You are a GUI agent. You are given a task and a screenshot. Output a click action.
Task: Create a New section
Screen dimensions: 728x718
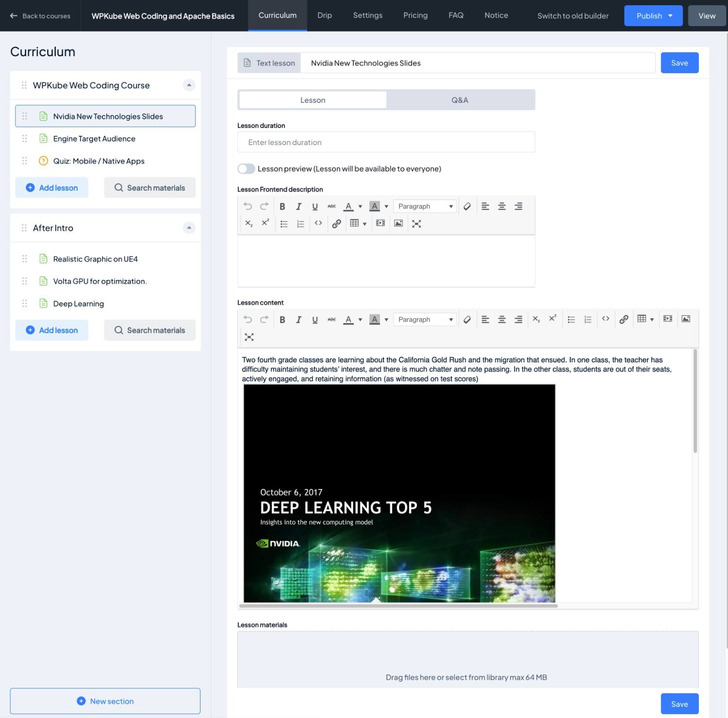105,701
